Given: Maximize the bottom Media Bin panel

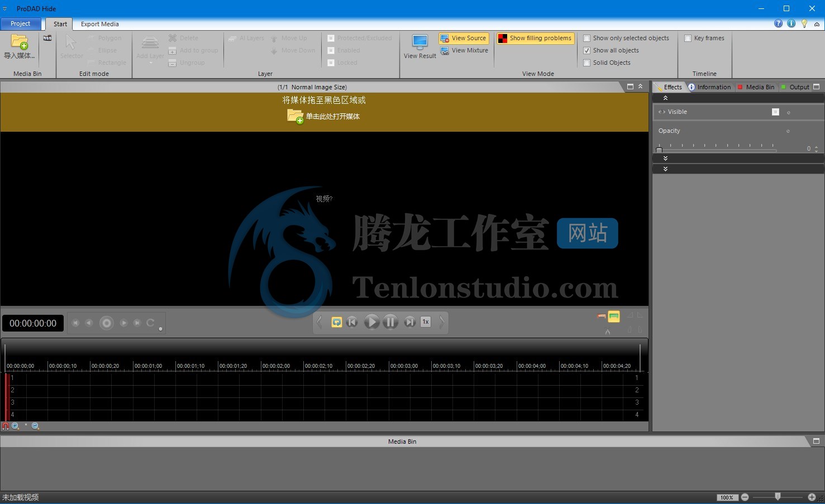Looking at the screenshot, I should click(816, 441).
